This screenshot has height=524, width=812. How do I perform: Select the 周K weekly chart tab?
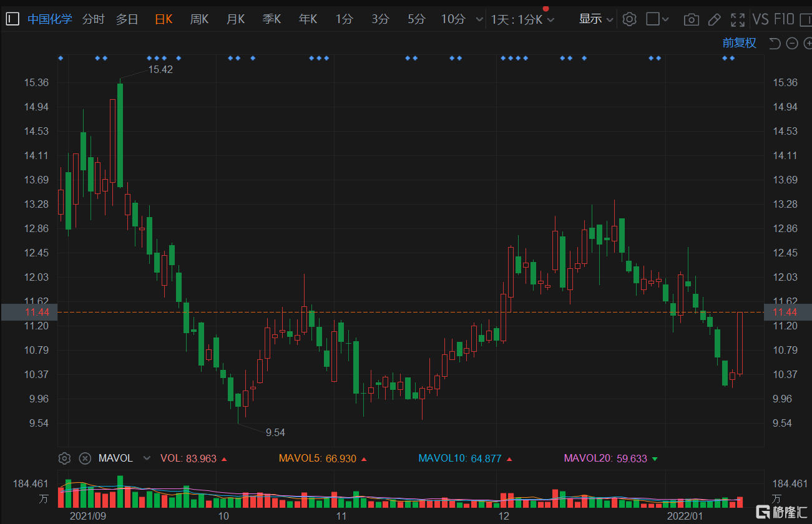tap(199, 19)
